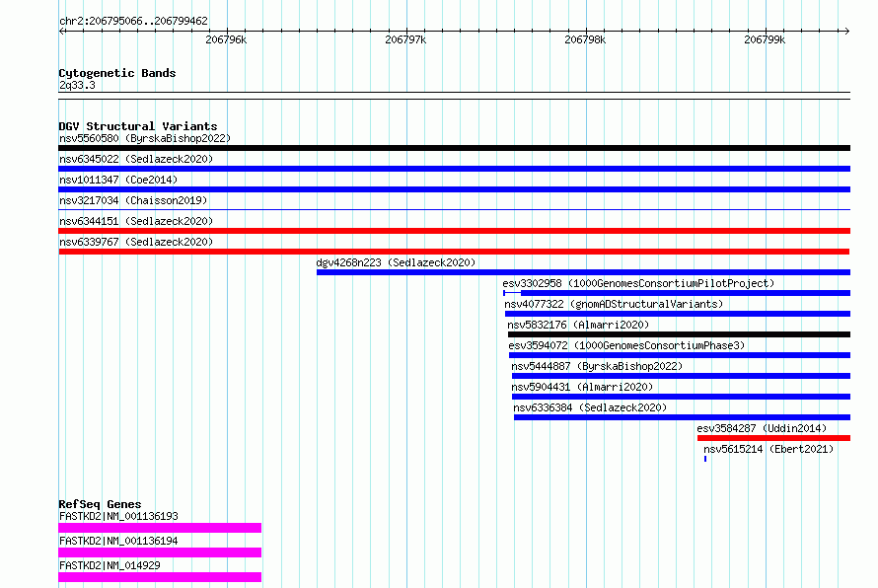The height and width of the screenshot is (588, 878).
Task: Select the tiny nsv5615214 Ebert2021 marker
Action: click(x=705, y=459)
